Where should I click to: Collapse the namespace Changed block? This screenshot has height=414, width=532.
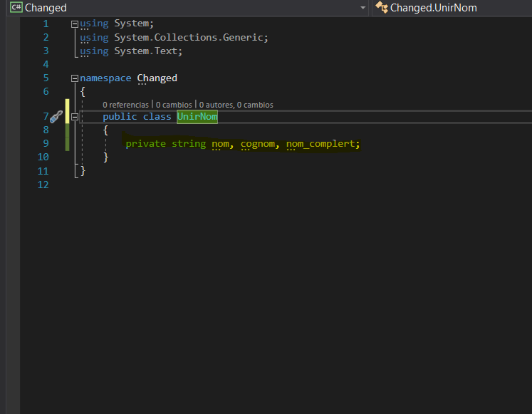(75, 78)
